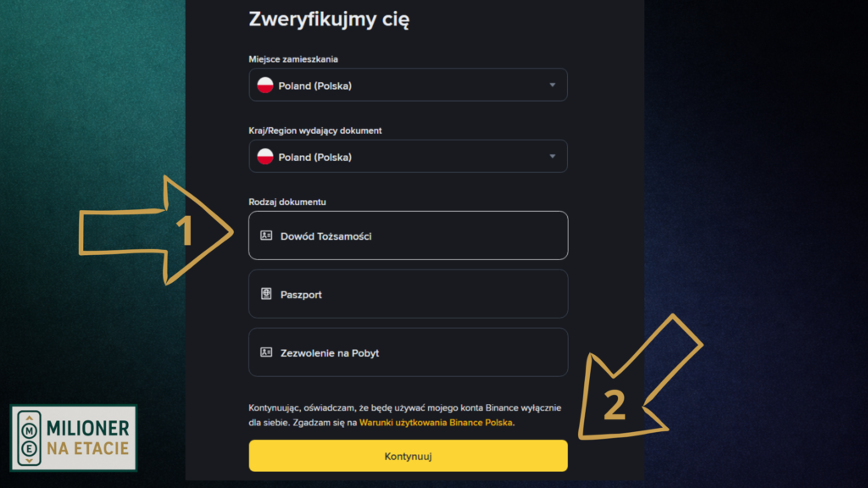Open the Kraj/Region wydający dokument dropdown arrow
Viewport: 868px width, 488px height.
pyautogui.click(x=553, y=157)
